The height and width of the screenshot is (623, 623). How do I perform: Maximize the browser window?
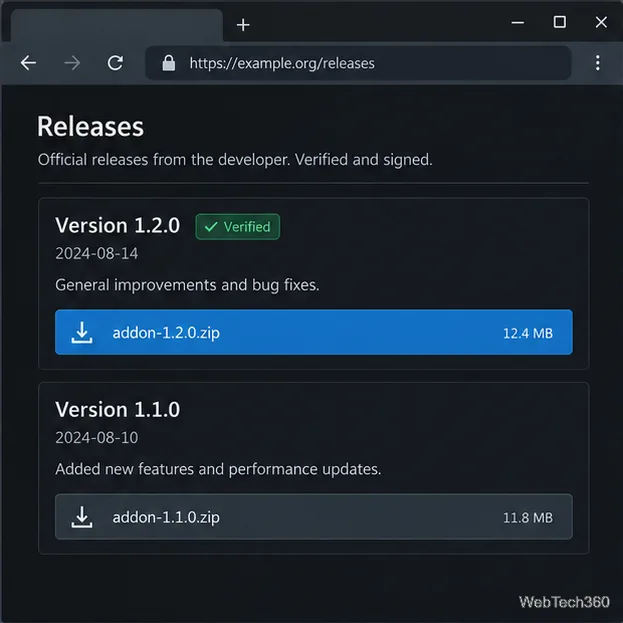(x=559, y=22)
